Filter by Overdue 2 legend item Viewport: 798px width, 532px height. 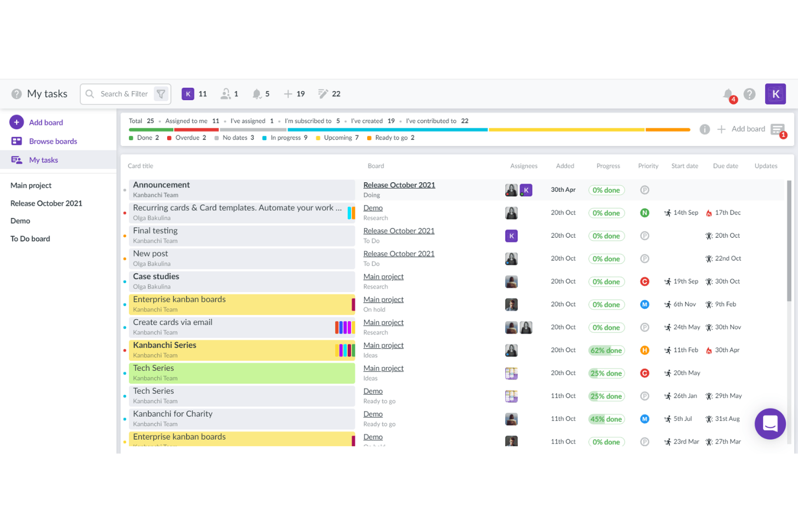[x=187, y=138]
